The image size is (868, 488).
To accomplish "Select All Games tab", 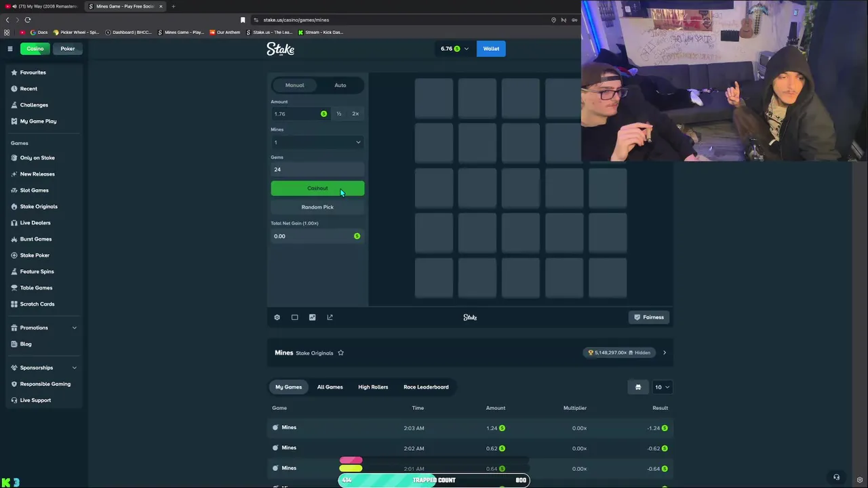I will (330, 387).
